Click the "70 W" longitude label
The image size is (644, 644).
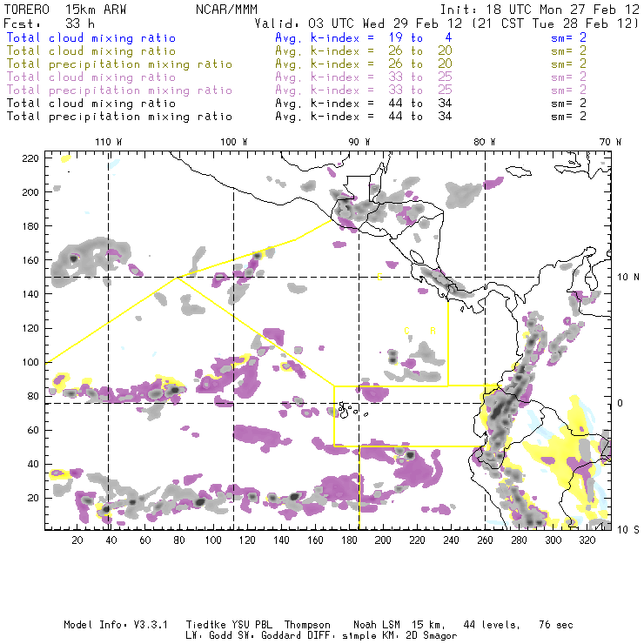(x=610, y=142)
